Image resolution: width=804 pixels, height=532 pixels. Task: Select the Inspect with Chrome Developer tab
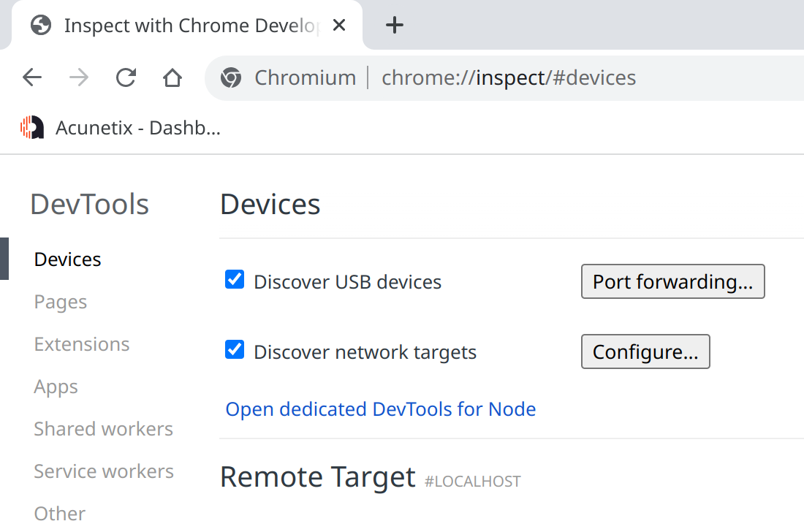coord(187,25)
